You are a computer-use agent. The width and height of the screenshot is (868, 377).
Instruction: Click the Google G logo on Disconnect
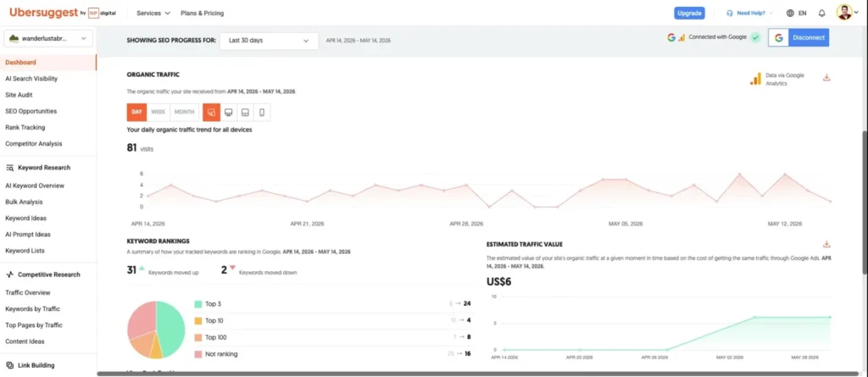pos(778,37)
